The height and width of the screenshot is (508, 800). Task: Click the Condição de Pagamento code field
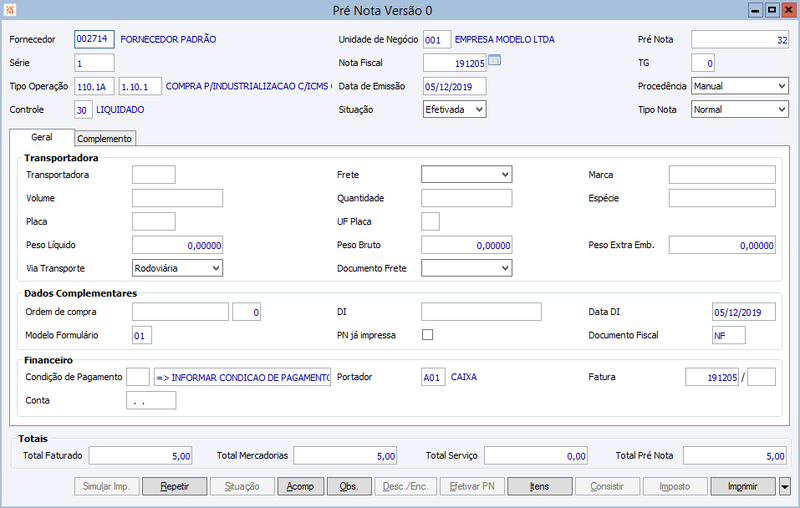click(138, 377)
